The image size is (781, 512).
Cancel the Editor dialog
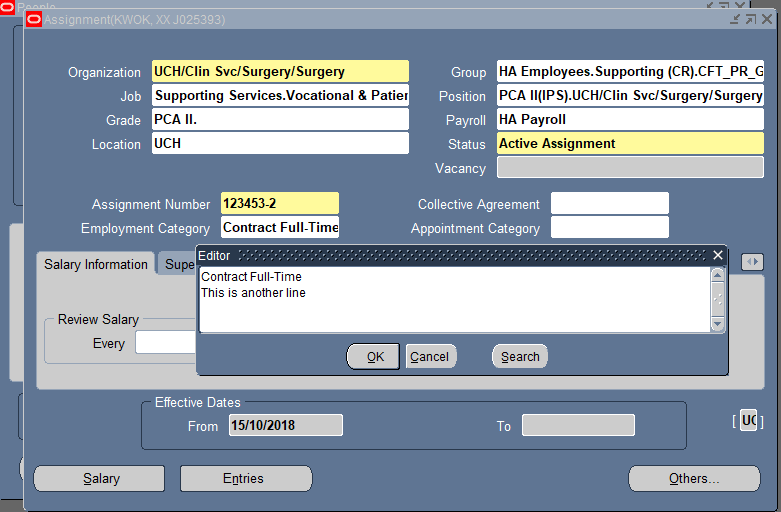pyautogui.click(x=431, y=357)
